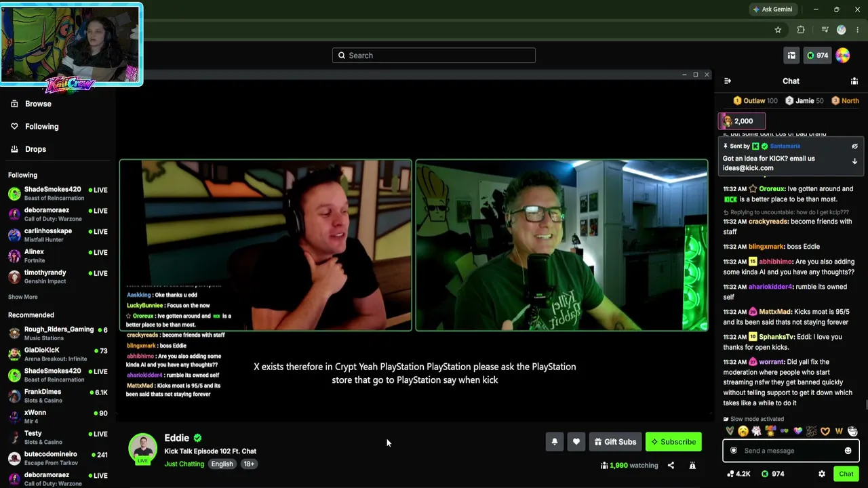Click username SphanksTv in chat

(776, 337)
